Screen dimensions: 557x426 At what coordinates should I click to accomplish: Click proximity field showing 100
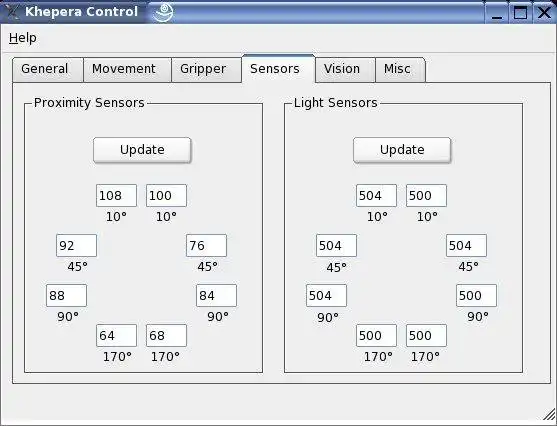pos(166,195)
